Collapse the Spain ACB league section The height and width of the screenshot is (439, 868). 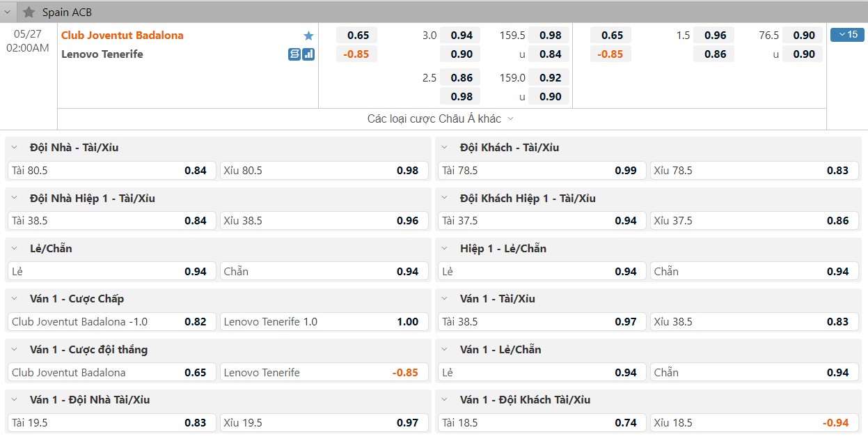[x=8, y=12]
